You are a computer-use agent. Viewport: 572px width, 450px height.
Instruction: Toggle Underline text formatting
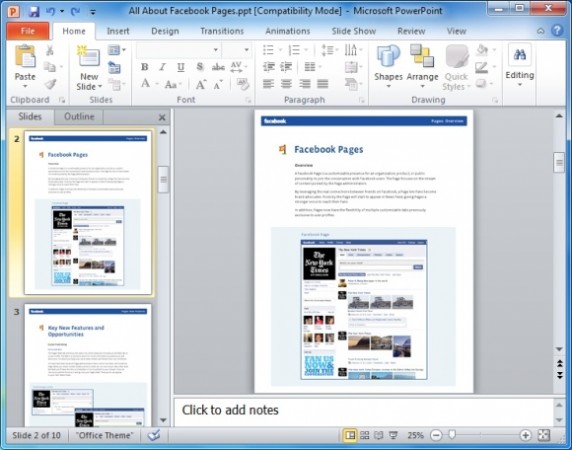[181, 67]
